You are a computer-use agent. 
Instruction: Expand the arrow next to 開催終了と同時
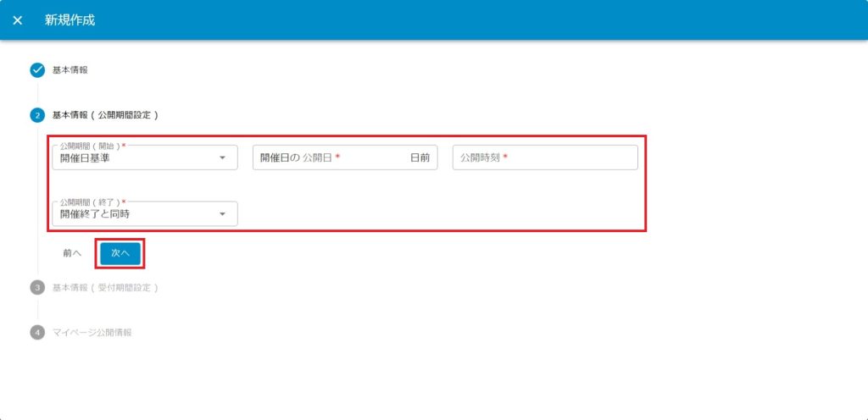[222, 214]
